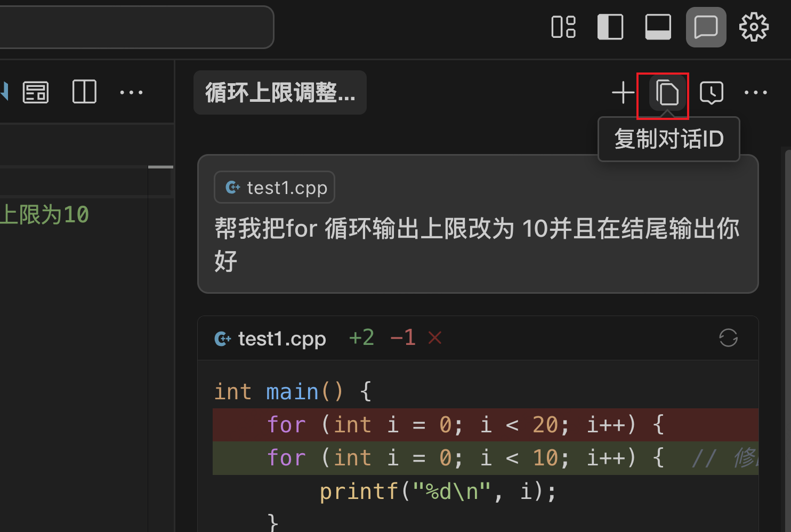
Task: Open the Customize Layout icon
Action: (x=563, y=27)
